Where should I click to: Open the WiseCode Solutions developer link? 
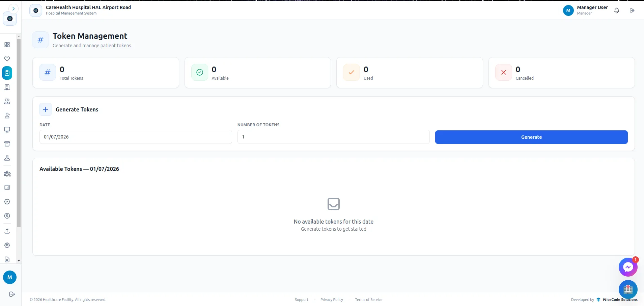617,300
